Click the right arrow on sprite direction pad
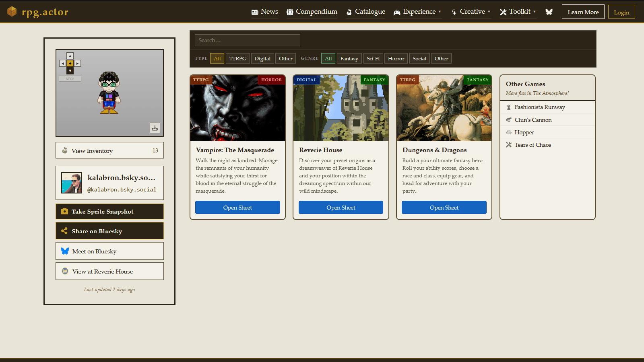The width and height of the screenshot is (644, 362). click(x=78, y=64)
